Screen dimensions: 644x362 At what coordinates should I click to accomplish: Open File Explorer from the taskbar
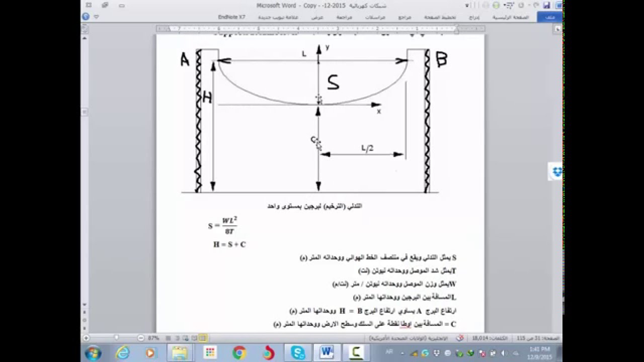point(180,352)
